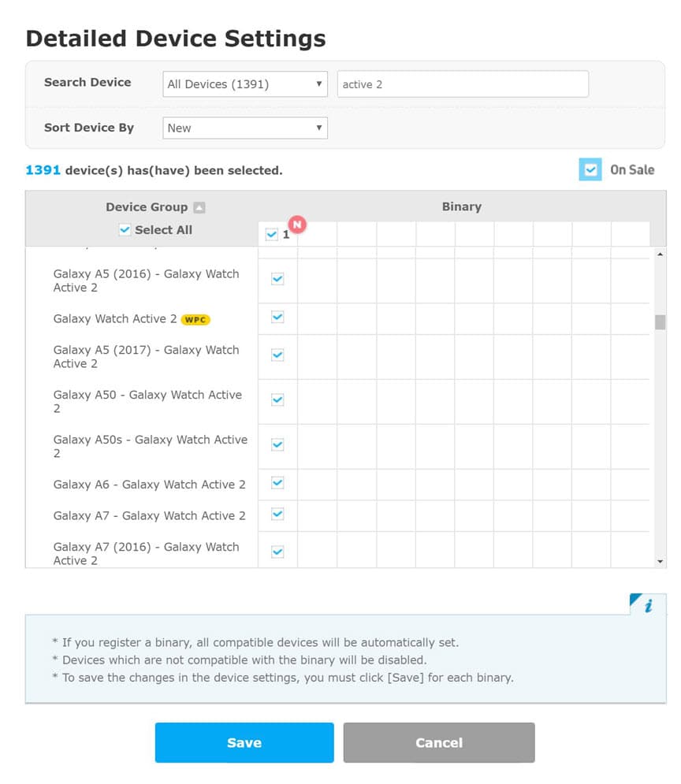Click the Search Device label
The width and height of the screenshot is (681, 784).
87,82
